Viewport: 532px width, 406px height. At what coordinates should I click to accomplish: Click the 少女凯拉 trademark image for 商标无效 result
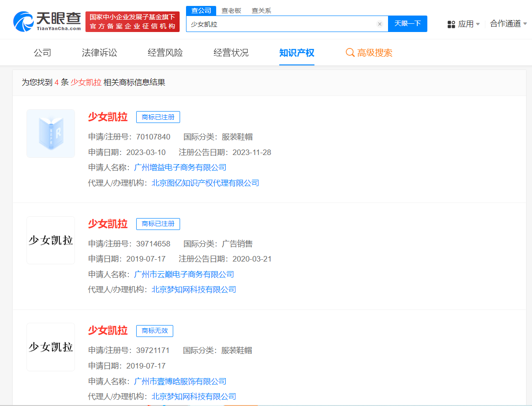(50, 347)
